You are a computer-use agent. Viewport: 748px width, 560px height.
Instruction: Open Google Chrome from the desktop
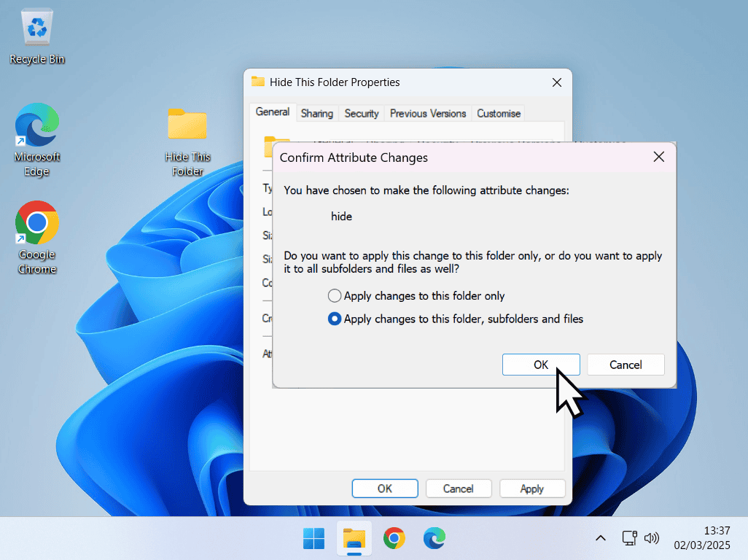coord(36,222)
